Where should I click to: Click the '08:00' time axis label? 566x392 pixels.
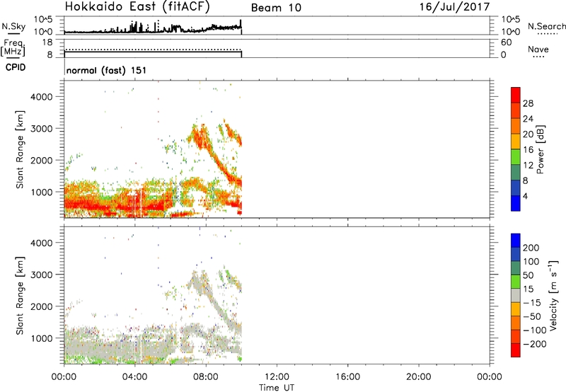(206, 377)
